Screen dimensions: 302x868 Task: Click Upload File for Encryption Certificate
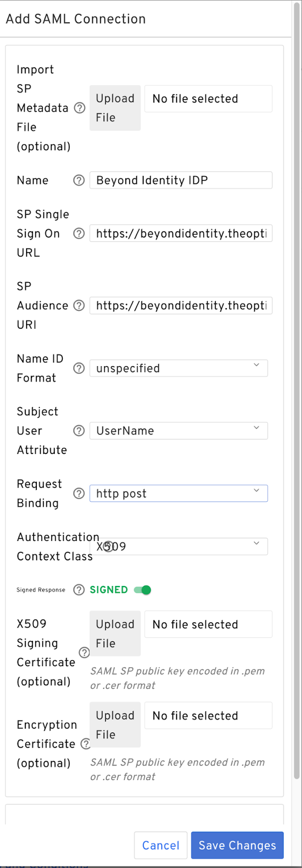[x=115, y=725]
